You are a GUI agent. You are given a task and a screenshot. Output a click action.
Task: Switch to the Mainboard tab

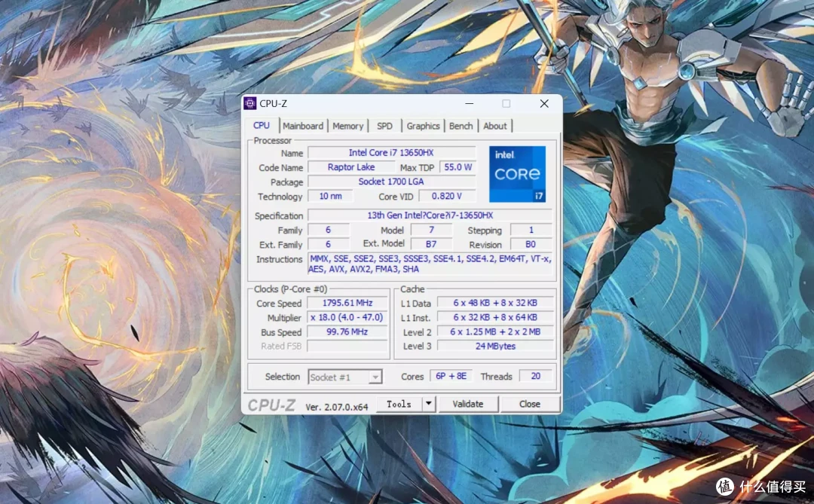[x=303, y=126]
